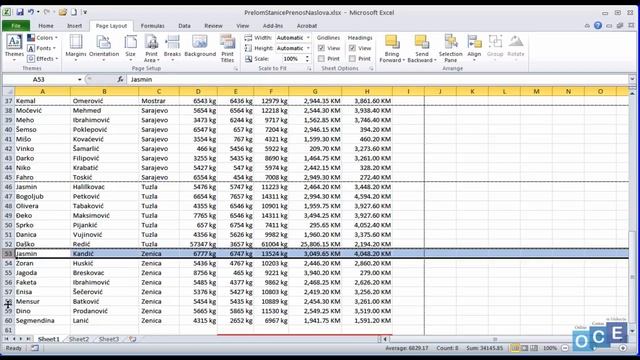Switch to Sheet2 tab
This screenshot has width=640, height=360.
[x=79, y=339]
